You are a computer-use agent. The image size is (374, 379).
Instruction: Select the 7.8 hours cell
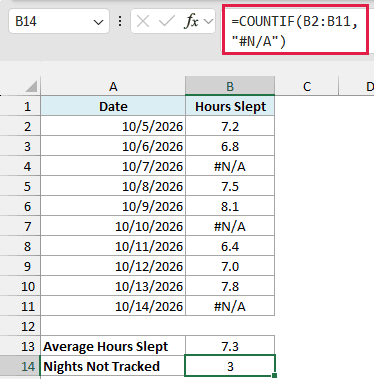tap(230, 286)
